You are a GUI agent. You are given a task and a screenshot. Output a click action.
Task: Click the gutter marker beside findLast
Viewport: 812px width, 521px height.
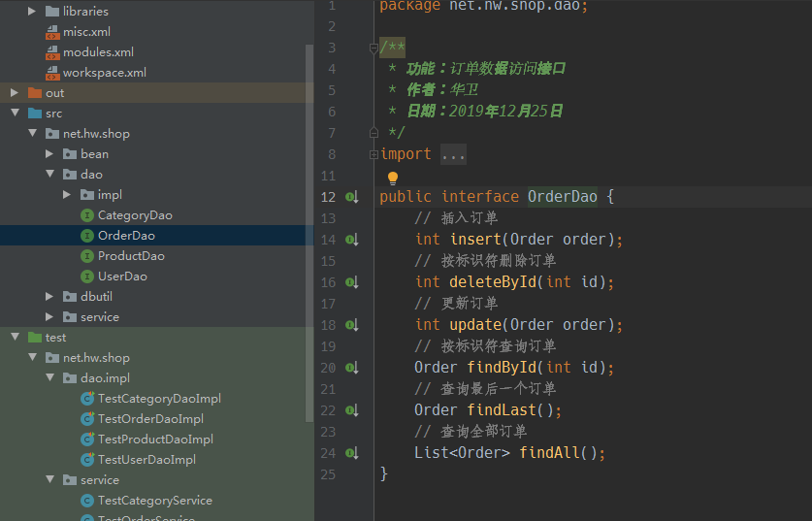point(352,410)
